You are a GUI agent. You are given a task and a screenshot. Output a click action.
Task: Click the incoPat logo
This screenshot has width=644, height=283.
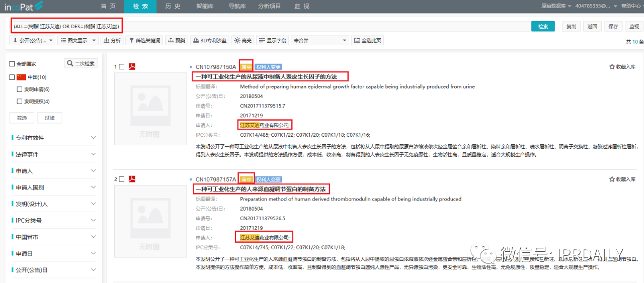pyautogui.click(x=25, y=7)
